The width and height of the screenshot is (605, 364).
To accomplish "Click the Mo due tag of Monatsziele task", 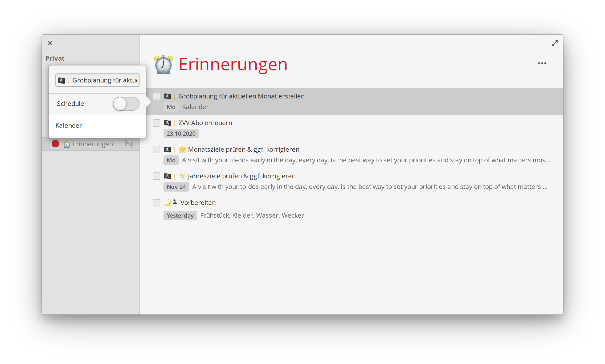I will point(171,160).
